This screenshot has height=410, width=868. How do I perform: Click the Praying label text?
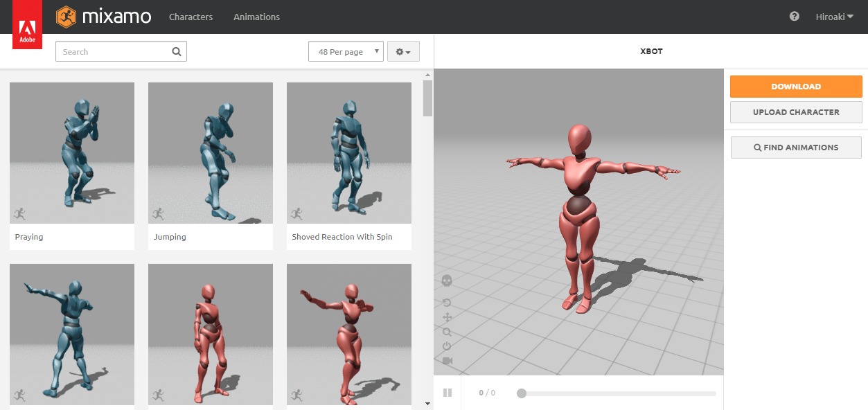(x=29, y=237)
